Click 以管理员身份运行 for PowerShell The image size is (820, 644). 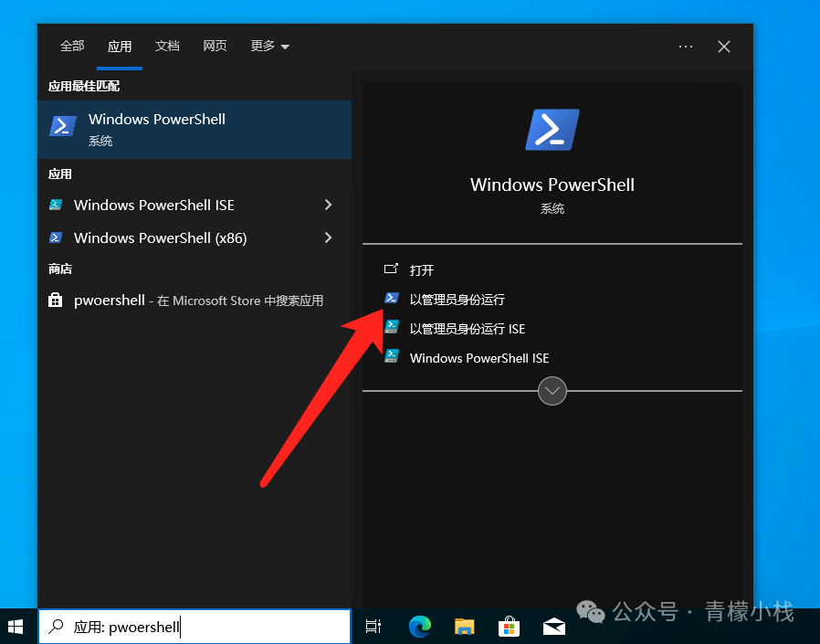[457, 300]
